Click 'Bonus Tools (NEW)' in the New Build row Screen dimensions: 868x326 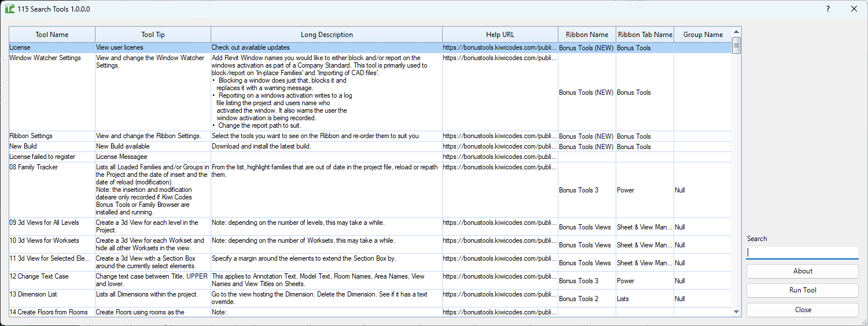click(x=586, y=147)
